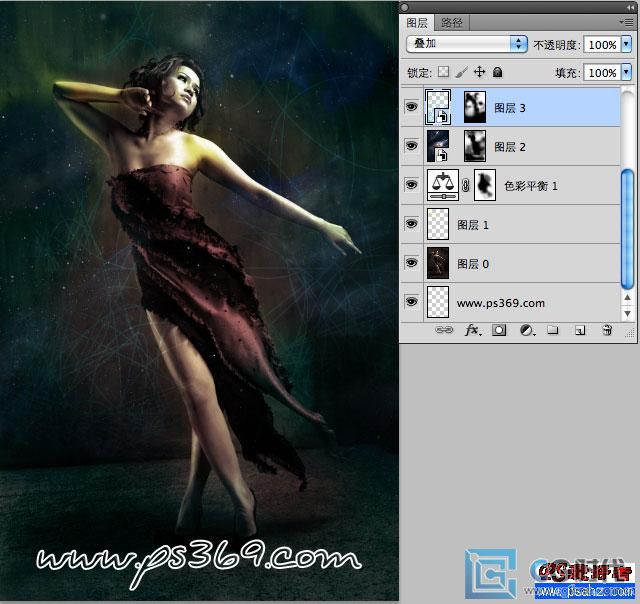Click the opacity 100% value field
The image size is (640, 604).
[x=602, y=44]
